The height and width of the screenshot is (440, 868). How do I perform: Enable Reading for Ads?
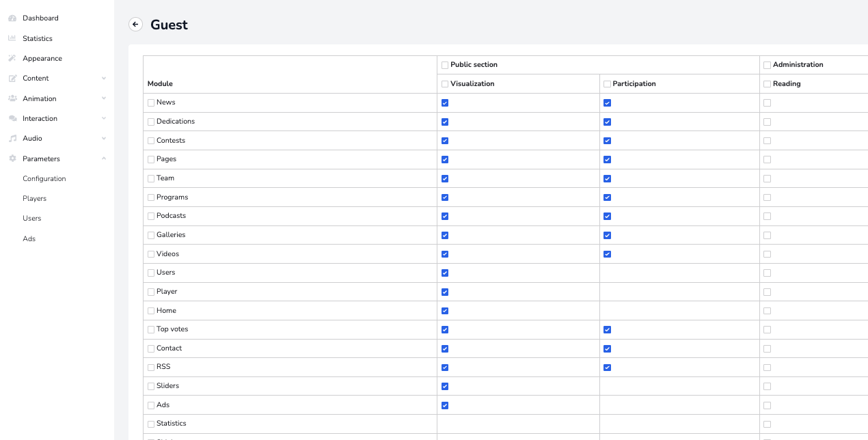point(767,405)
